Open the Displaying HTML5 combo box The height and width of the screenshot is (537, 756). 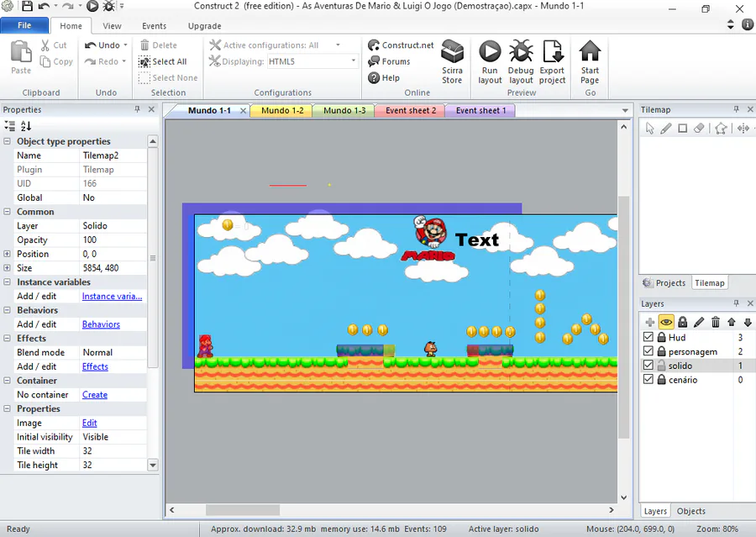pyautogui.click(x=313, y=61)
